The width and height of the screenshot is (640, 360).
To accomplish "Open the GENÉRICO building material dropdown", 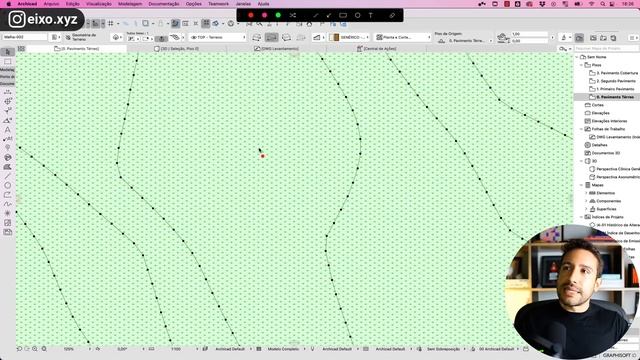I will [x=349, y=37].
